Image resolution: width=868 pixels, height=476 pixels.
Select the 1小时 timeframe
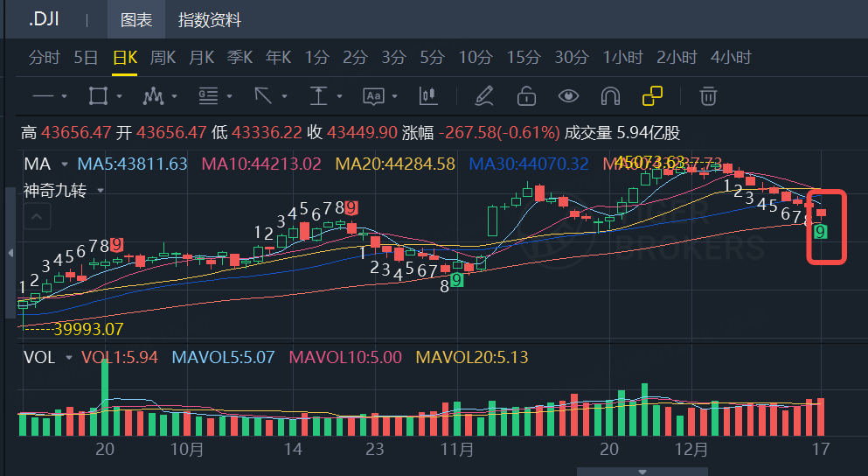622,57
